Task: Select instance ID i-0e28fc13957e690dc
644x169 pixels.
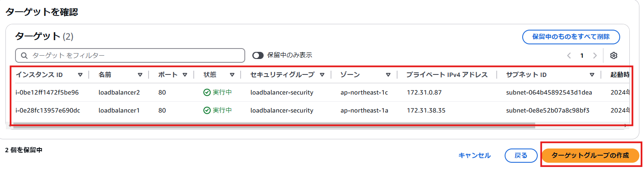Action: [48, 110]
